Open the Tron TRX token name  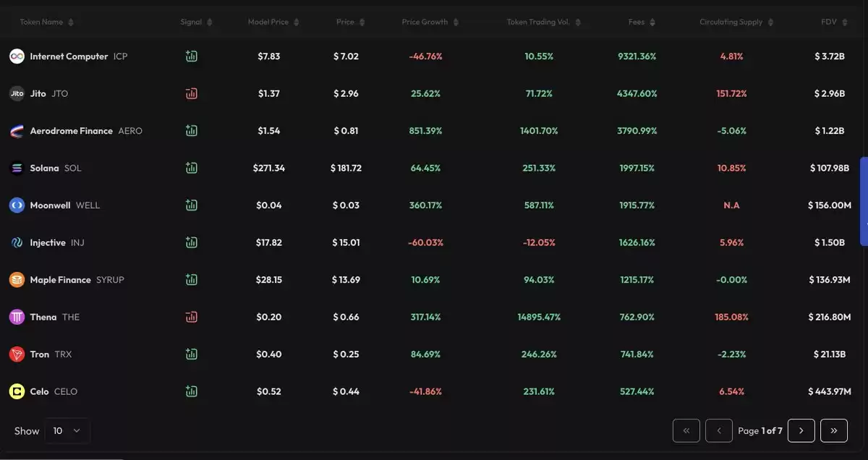51,354
